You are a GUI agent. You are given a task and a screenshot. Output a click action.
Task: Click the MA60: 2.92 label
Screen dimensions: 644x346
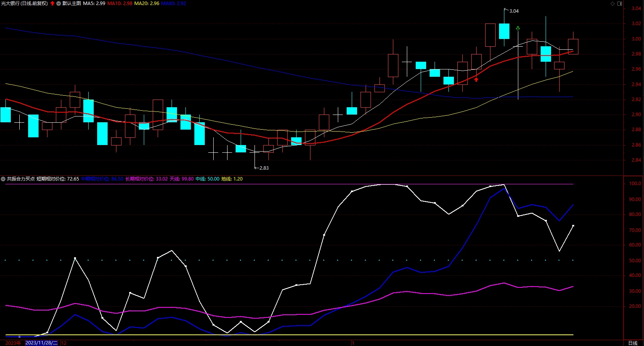[x=174, y=3]
